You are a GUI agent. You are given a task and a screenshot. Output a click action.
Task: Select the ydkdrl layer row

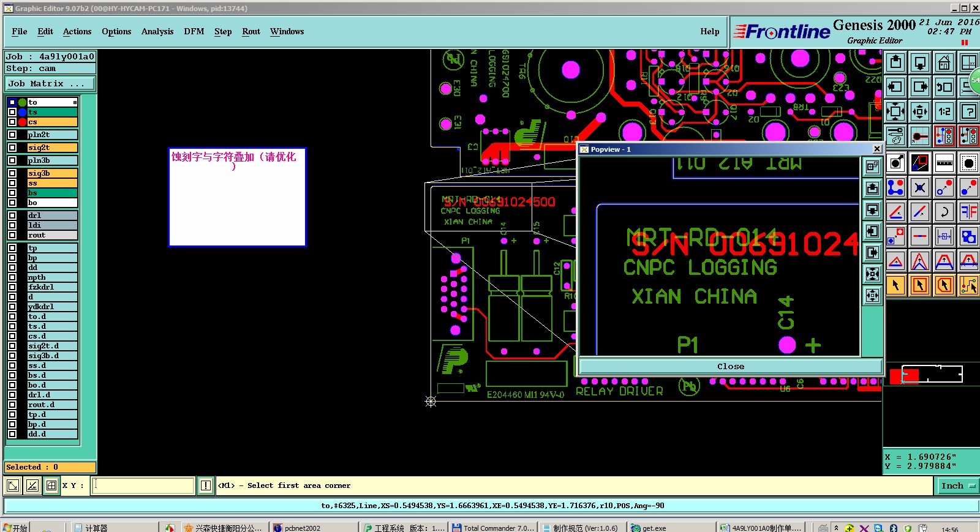53,307
